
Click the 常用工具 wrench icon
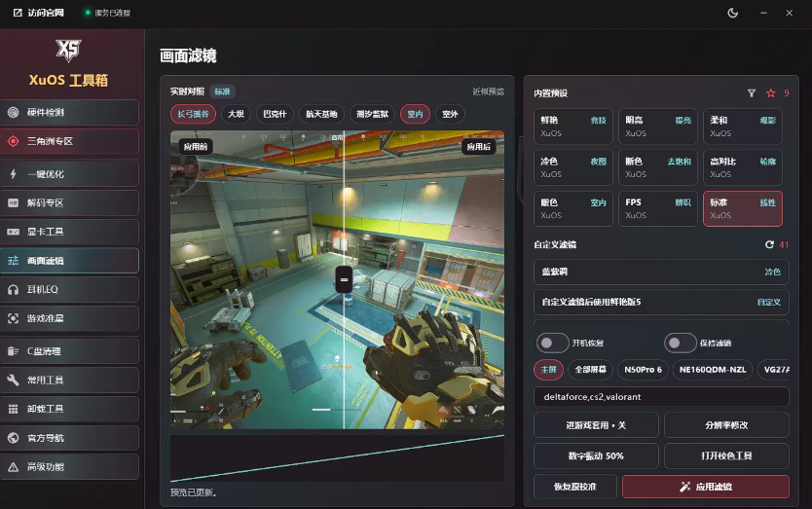pos(14,381)
